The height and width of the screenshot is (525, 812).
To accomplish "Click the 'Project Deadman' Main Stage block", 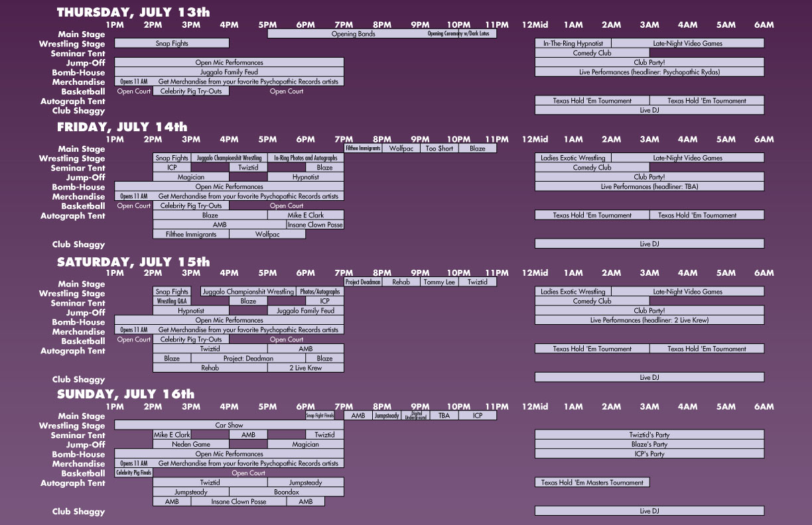I will coord(363,282).
